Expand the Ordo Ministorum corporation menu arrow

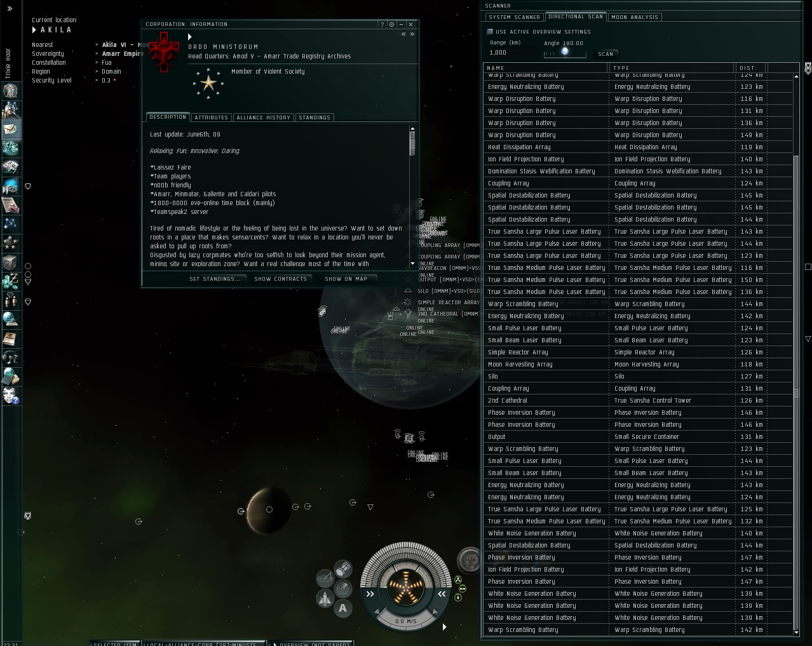(190, 37)
